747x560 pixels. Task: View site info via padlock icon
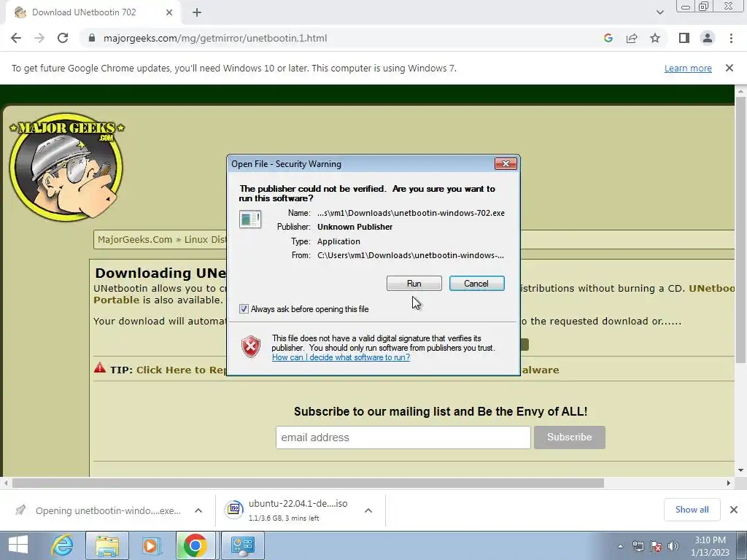[x=92, y=38]
